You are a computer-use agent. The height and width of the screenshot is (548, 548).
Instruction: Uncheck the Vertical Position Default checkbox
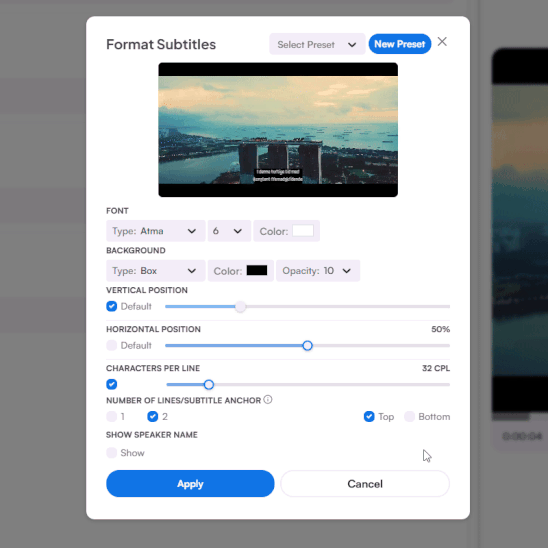[111, 307]
